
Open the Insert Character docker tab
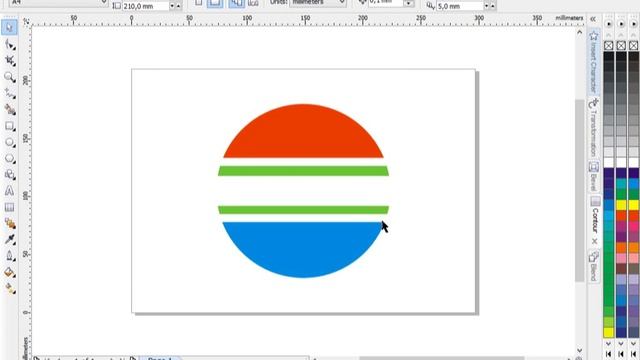click(x=593, y=62)
